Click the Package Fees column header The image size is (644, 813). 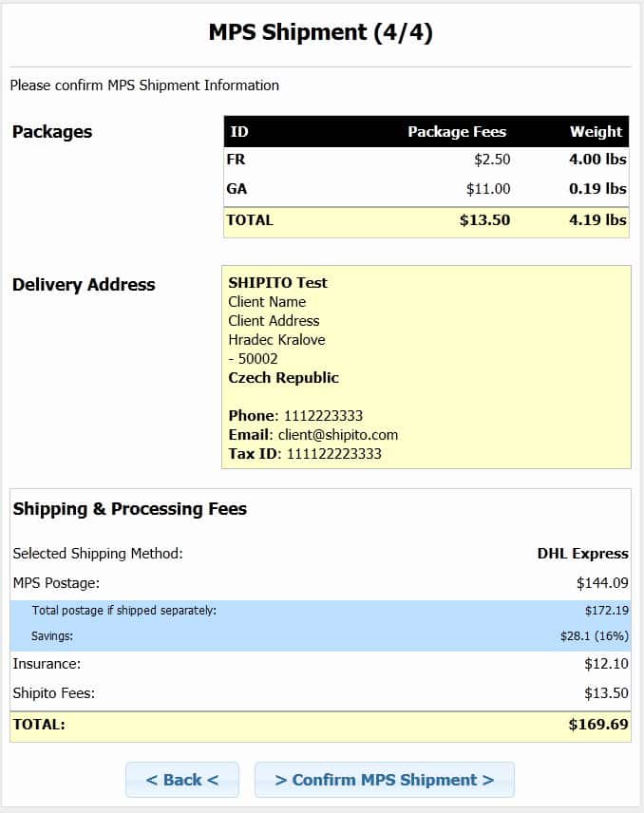coord(457,132)
